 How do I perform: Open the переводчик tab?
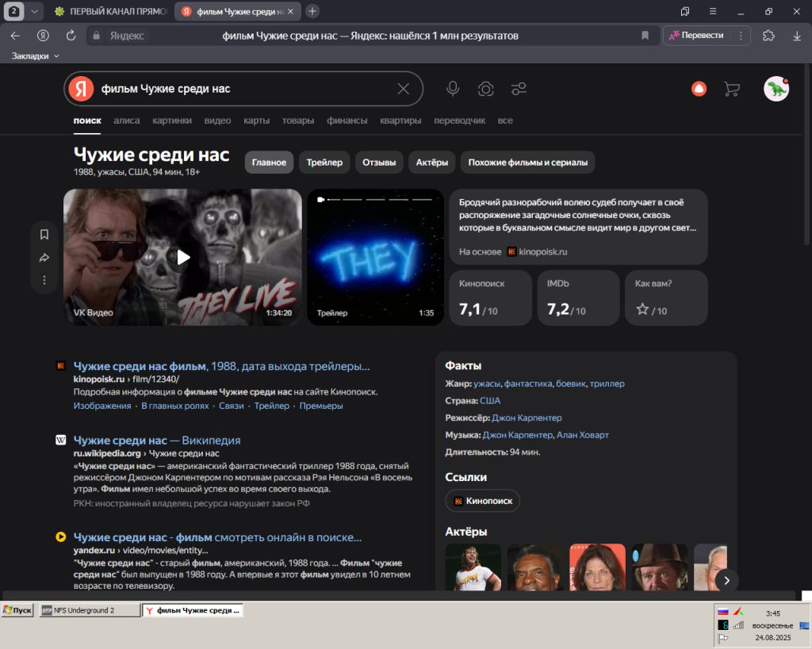pyautogui.click(x=459, y=120)
